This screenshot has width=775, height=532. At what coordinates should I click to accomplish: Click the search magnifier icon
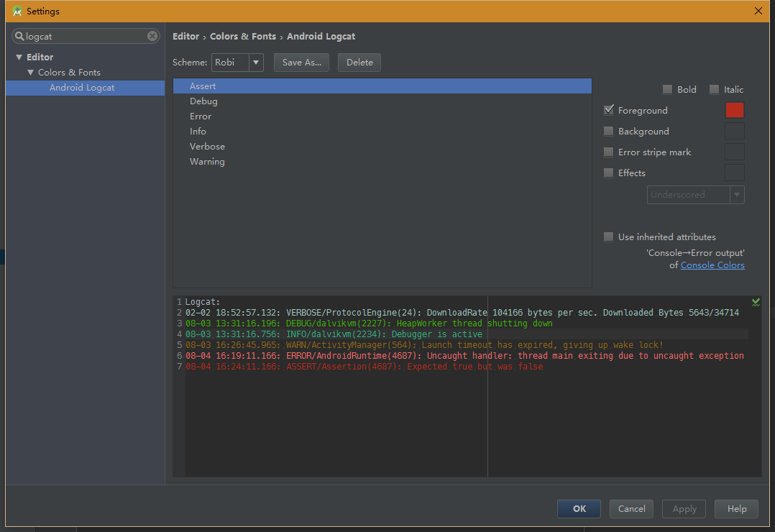click(19, 36)
